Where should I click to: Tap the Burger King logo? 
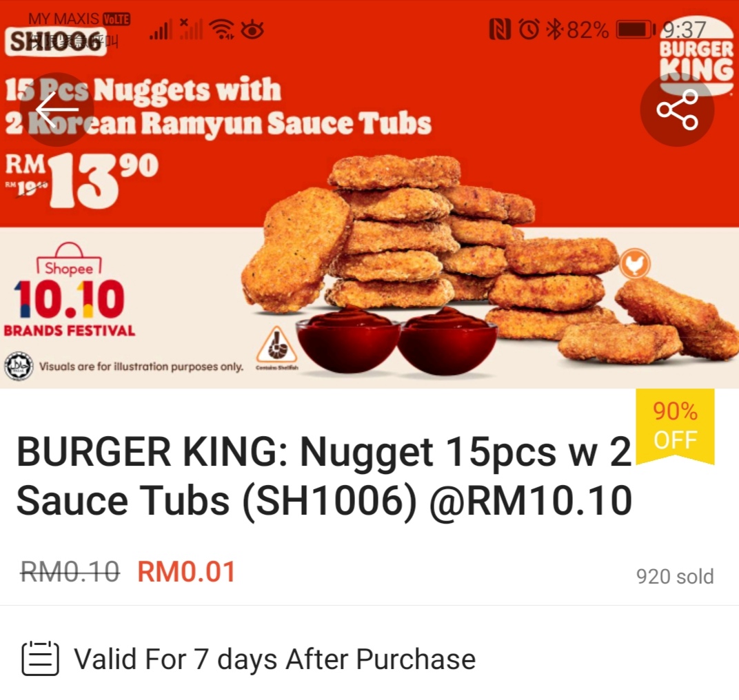pyautogui.click(x=696, y=56)
